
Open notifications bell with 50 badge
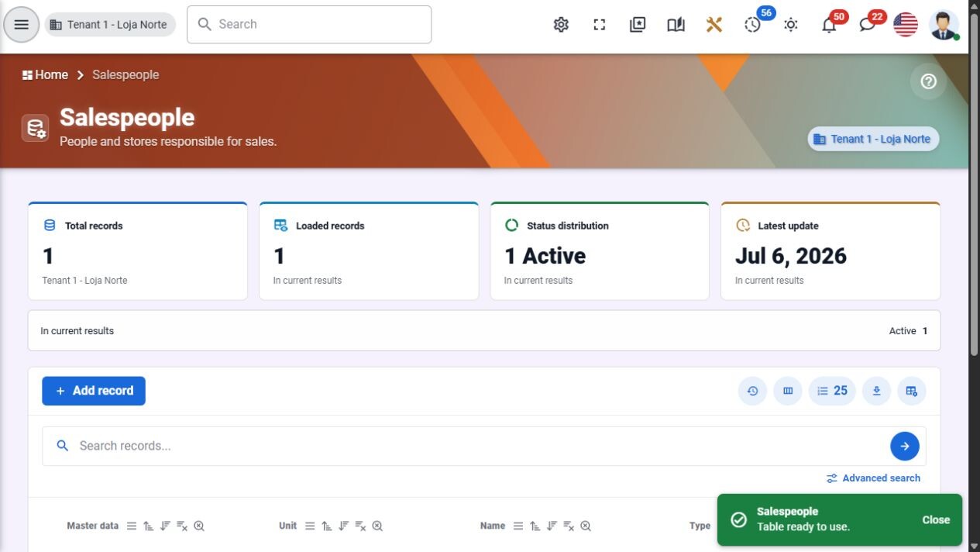pyautogui.click(x=829, y=25)
